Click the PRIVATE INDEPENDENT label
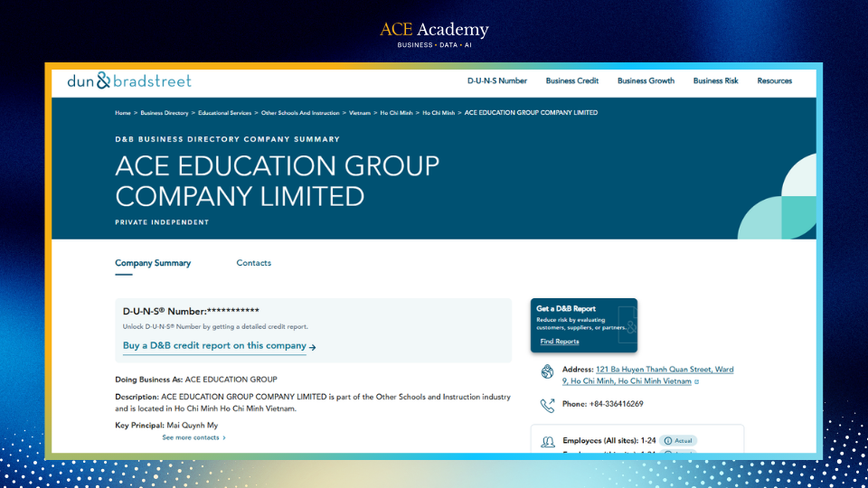The width and height of the screenshot is (868, 488). [x=162, y=222]
